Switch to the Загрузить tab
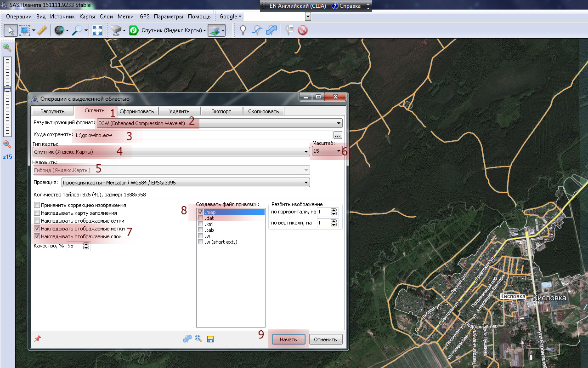This screenshot has height=368, width=588. coord(52,111)
